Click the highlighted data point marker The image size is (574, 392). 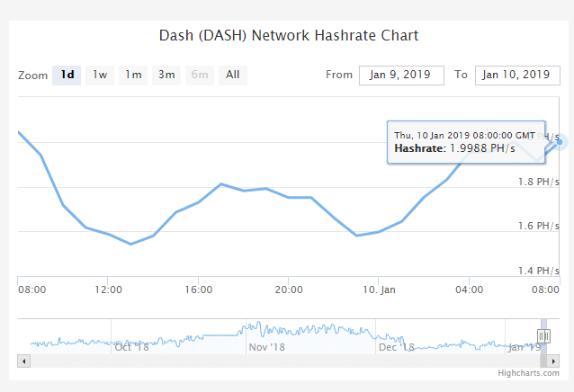point(560,141)
